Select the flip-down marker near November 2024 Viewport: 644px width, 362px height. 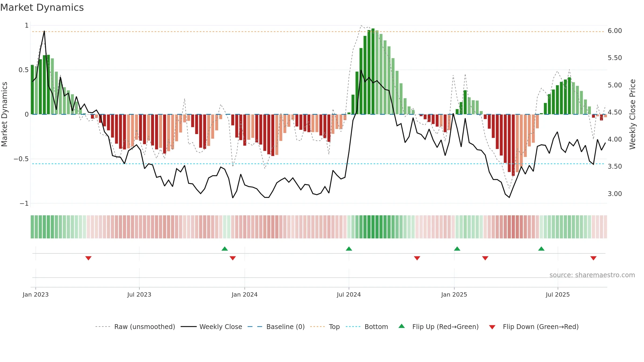point(417,258)
